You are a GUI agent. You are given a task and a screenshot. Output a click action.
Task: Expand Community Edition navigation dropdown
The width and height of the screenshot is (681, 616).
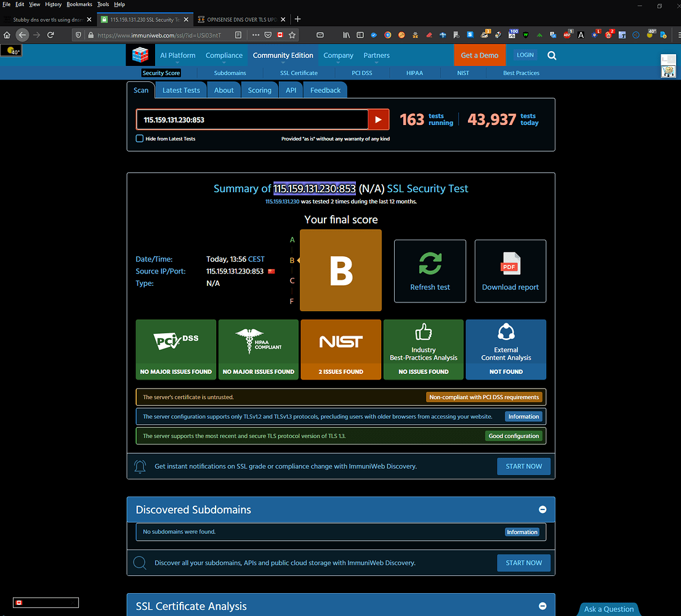click(283, 55)
